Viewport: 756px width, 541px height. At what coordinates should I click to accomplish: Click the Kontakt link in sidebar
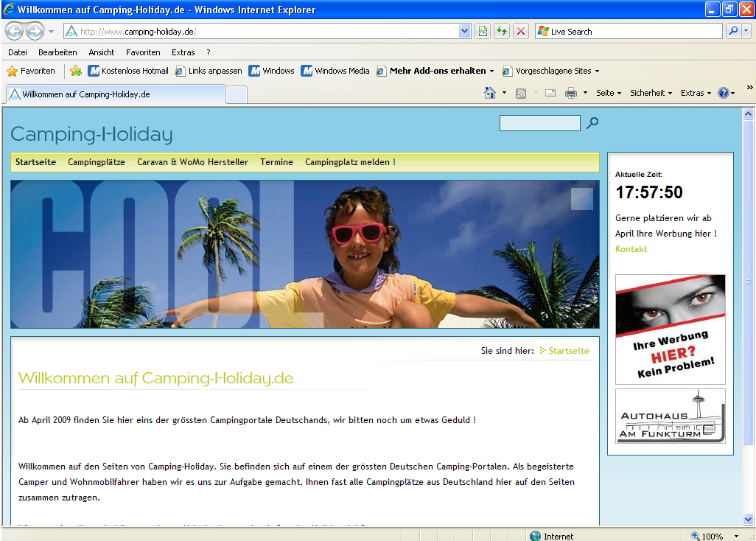[631, 249]
